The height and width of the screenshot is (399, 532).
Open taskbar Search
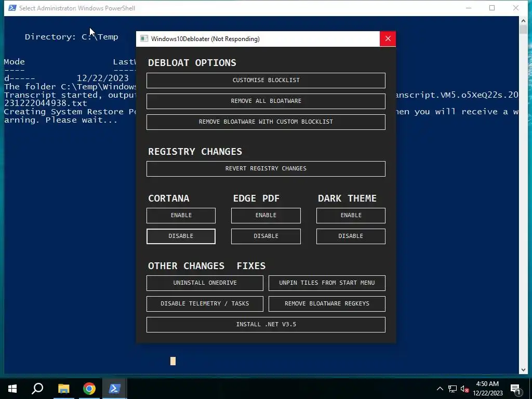[37, 389]
